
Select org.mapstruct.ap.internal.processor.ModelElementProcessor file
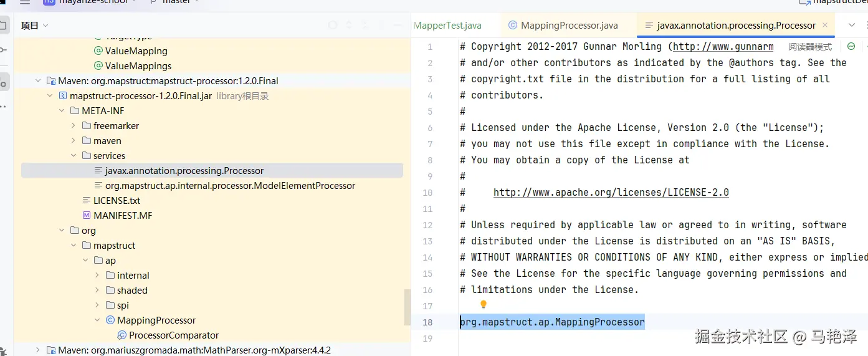[230, 186]
